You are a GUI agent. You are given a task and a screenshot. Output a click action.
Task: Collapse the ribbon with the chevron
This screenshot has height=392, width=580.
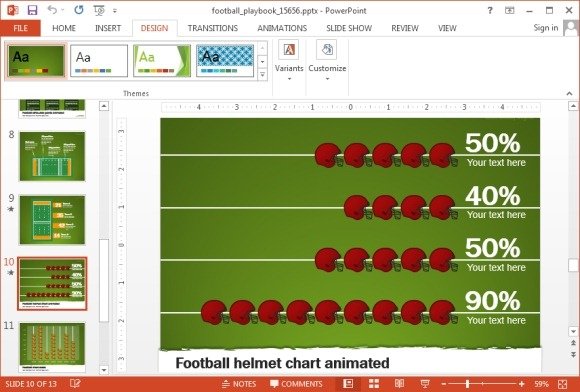[x=570, y=93]
